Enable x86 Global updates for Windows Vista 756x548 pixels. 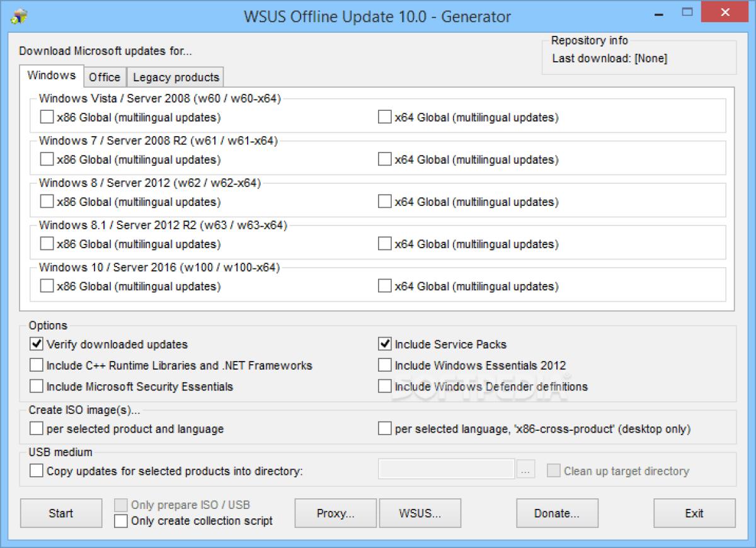[46, 117]
